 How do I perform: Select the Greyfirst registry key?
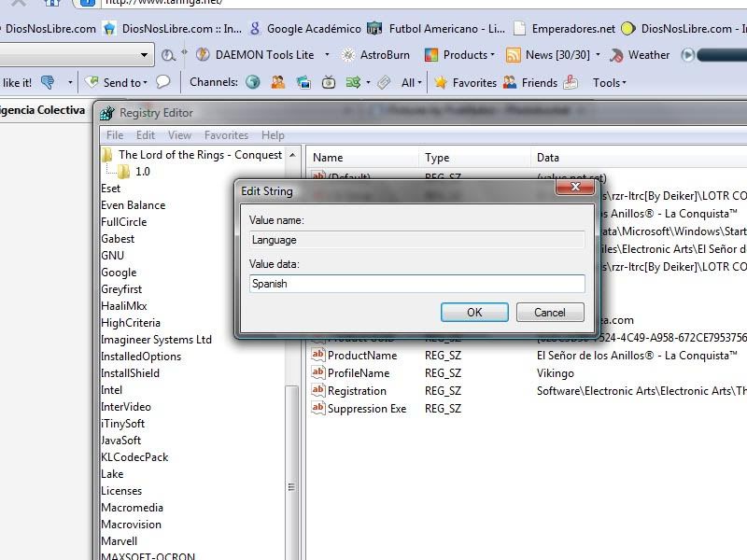coord(121,289)
